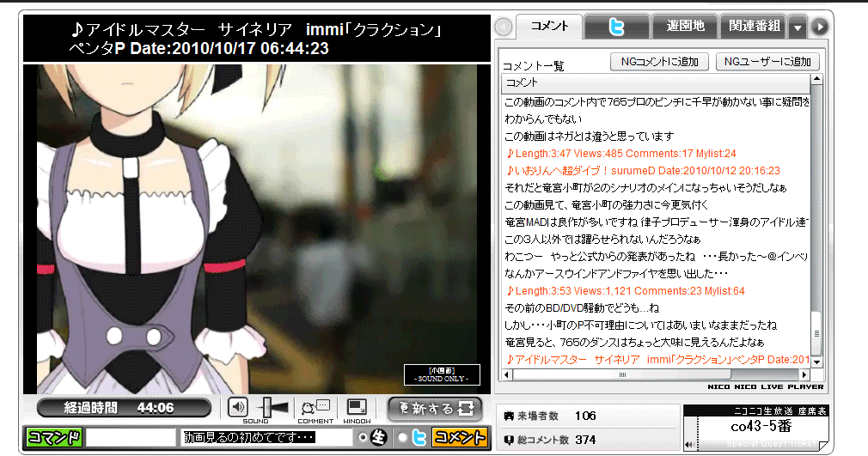Screen dimensions: 868x456
Task: Submit with the orange コメント button
Action: 460,437
